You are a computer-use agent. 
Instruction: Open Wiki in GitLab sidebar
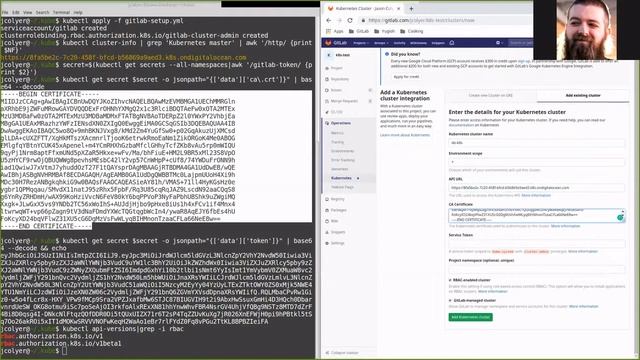(332, 221)
